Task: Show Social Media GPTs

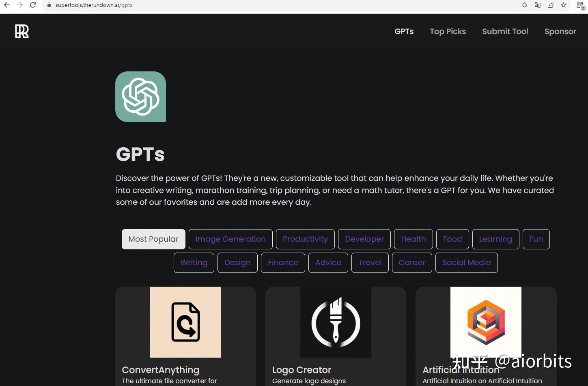Action: pyautogui.click(x=467, y=263)
